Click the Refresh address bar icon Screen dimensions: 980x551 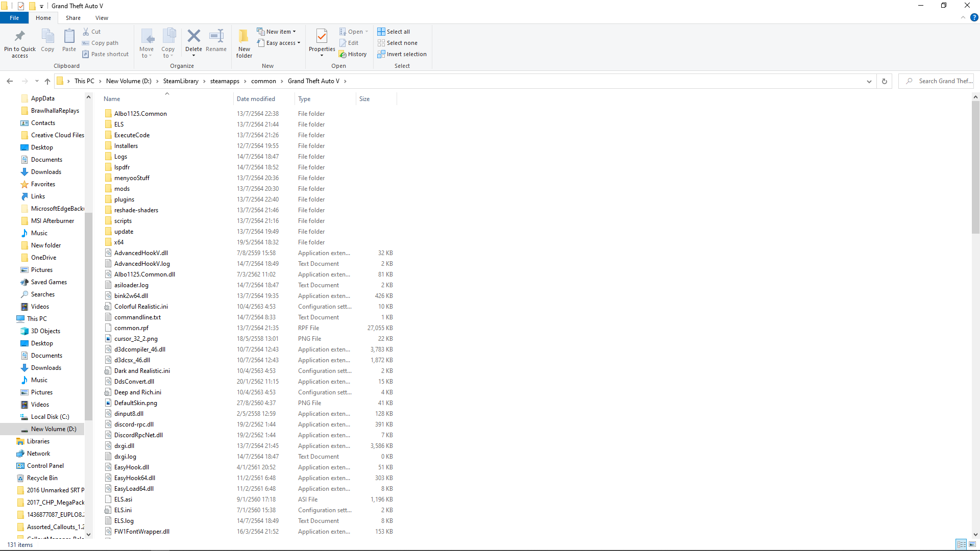885,81
